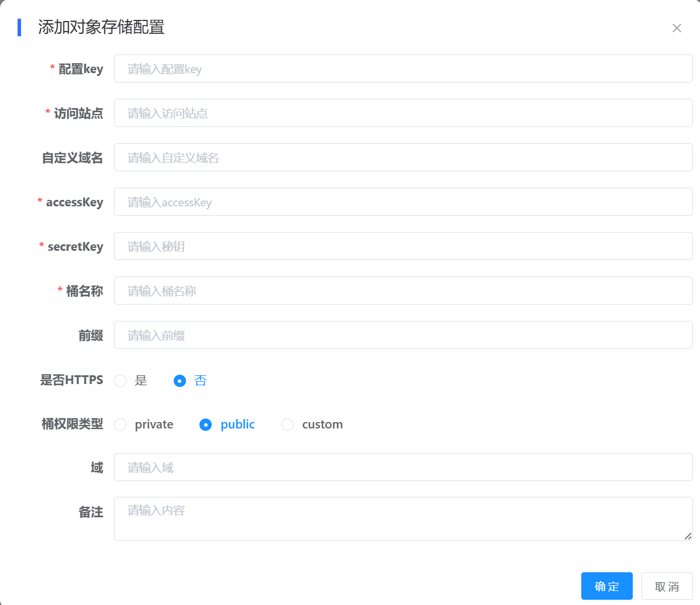The image size is (700, 605).
Task: Choose 否 for HTTPS option
Action: tap(180, 381)
